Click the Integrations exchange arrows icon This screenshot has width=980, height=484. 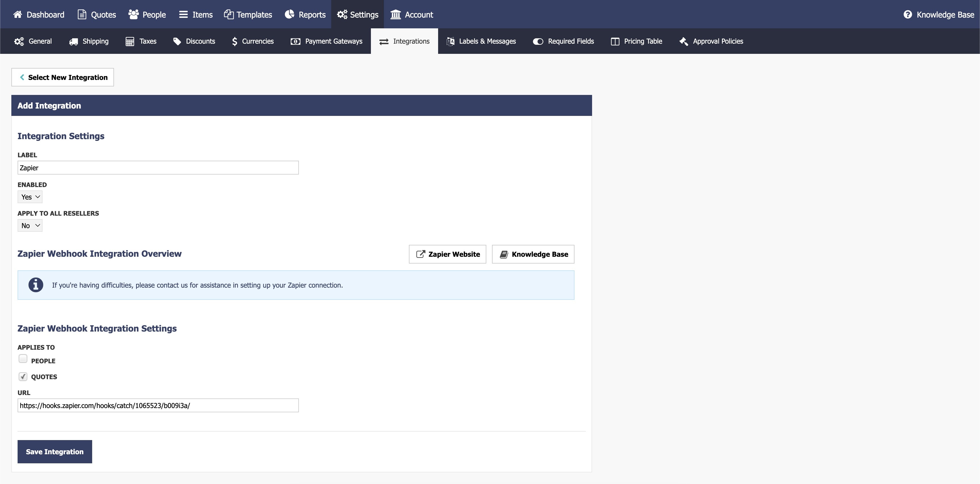pos(384,41)
